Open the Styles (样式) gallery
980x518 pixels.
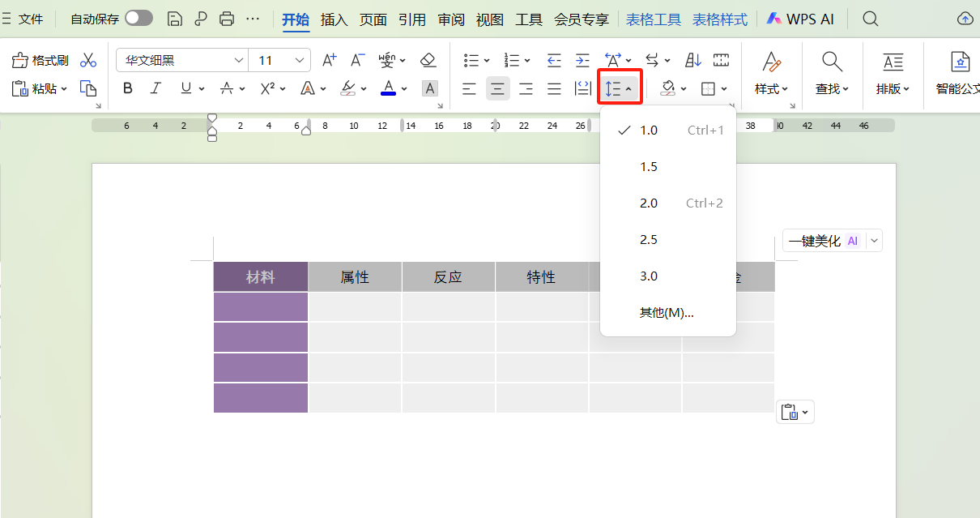(770, 73)
